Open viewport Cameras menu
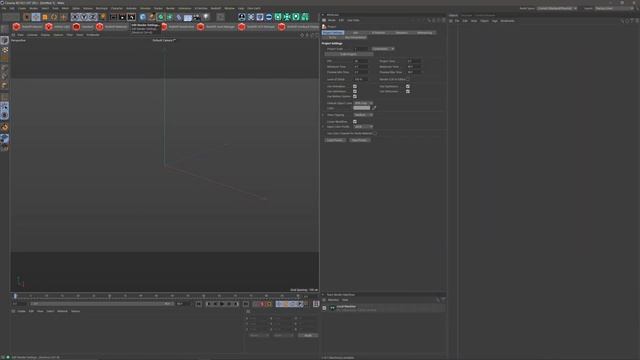 click(x=32, y=35)
